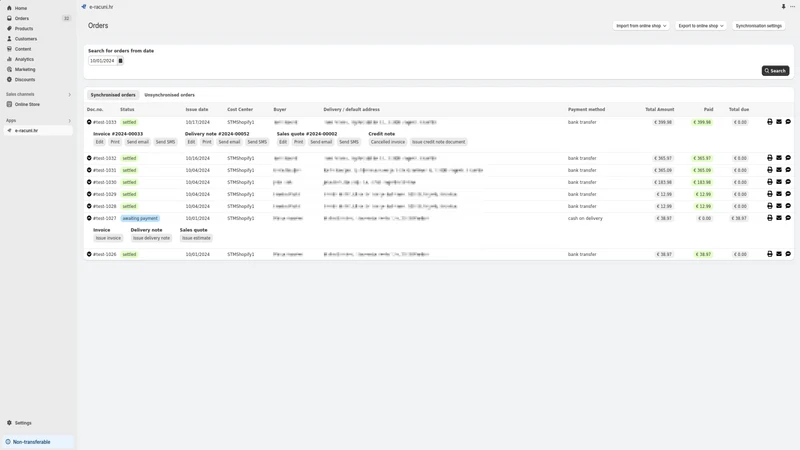Switch to the Synchronised orders tab
800x450 pixels.
tap(113, 95)
